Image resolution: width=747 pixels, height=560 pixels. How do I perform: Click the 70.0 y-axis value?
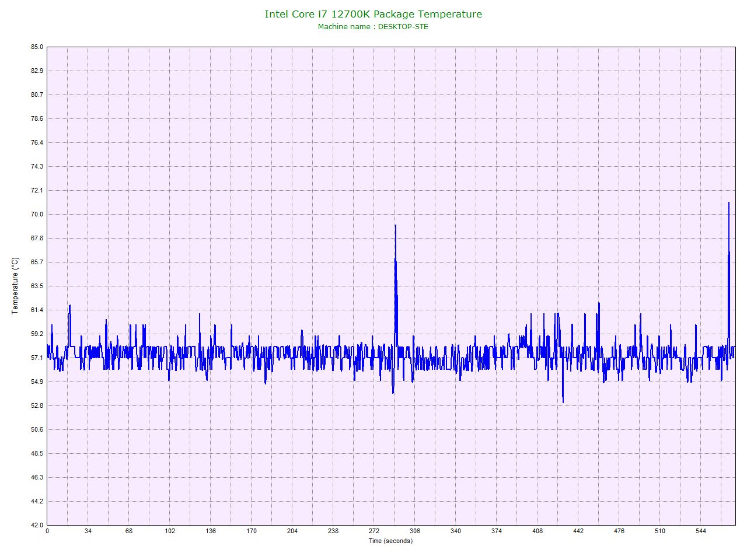click(37, 214)
